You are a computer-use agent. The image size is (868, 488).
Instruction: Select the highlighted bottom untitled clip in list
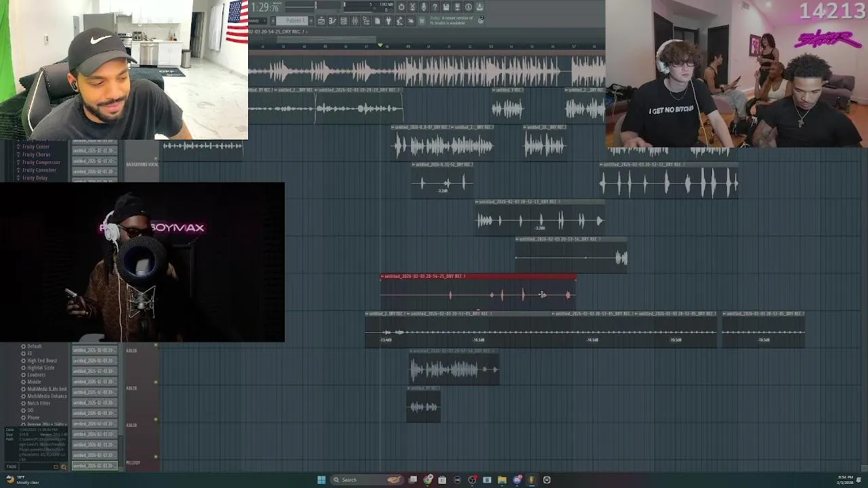95,466
